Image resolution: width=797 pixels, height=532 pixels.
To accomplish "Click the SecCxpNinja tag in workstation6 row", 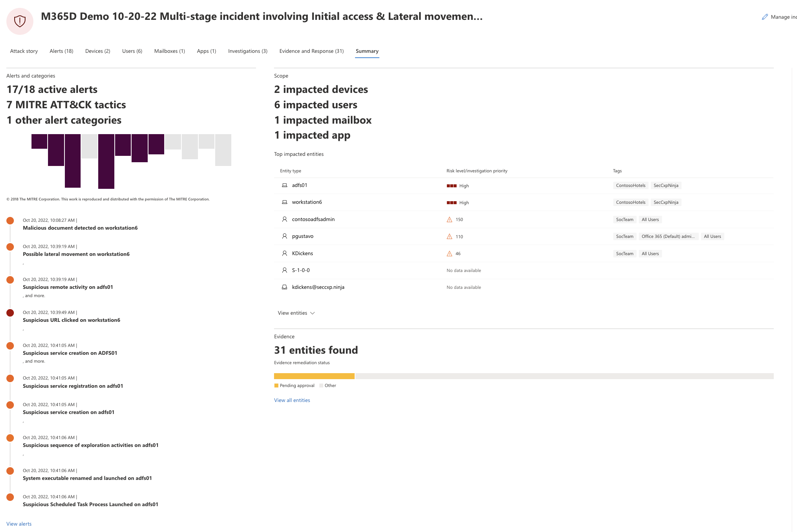I will 666,202.
